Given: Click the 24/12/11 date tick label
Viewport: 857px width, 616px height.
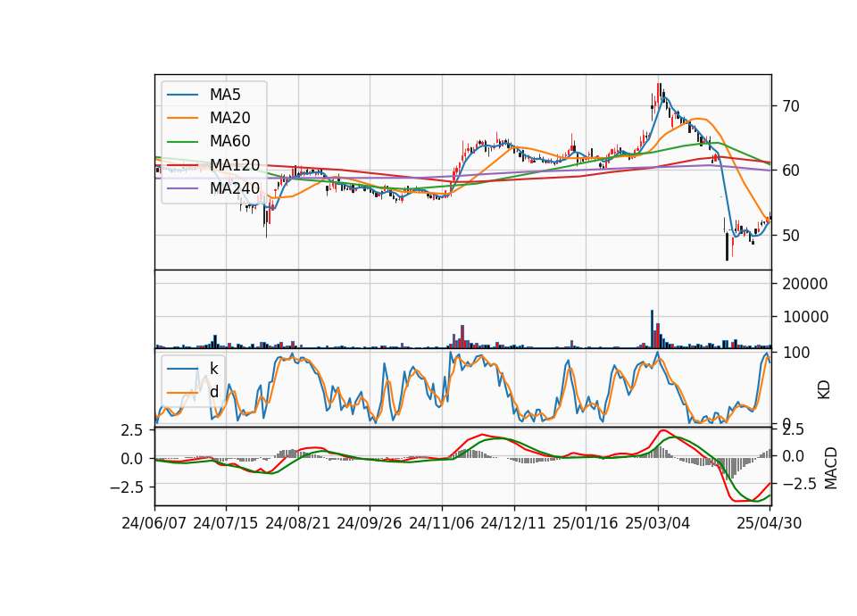Looking at the screenshot, I should 512,523.
